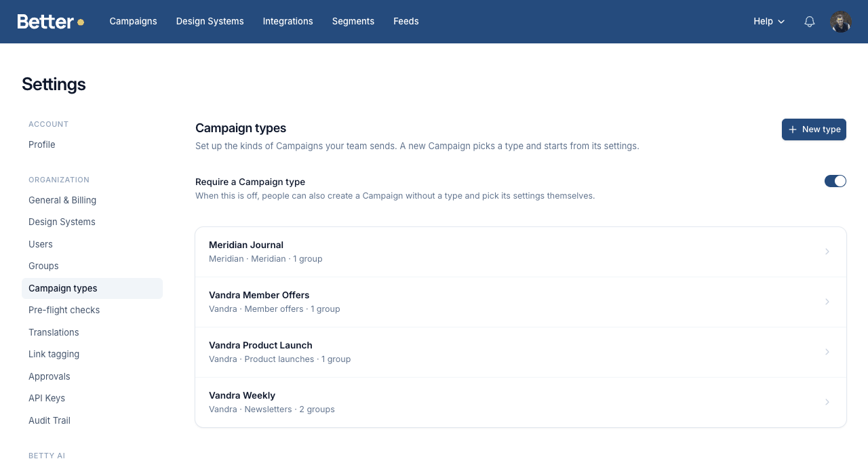Toggle Require a Campaign type switch
Viewport: 868px width, 461px height.
[835, 181]
